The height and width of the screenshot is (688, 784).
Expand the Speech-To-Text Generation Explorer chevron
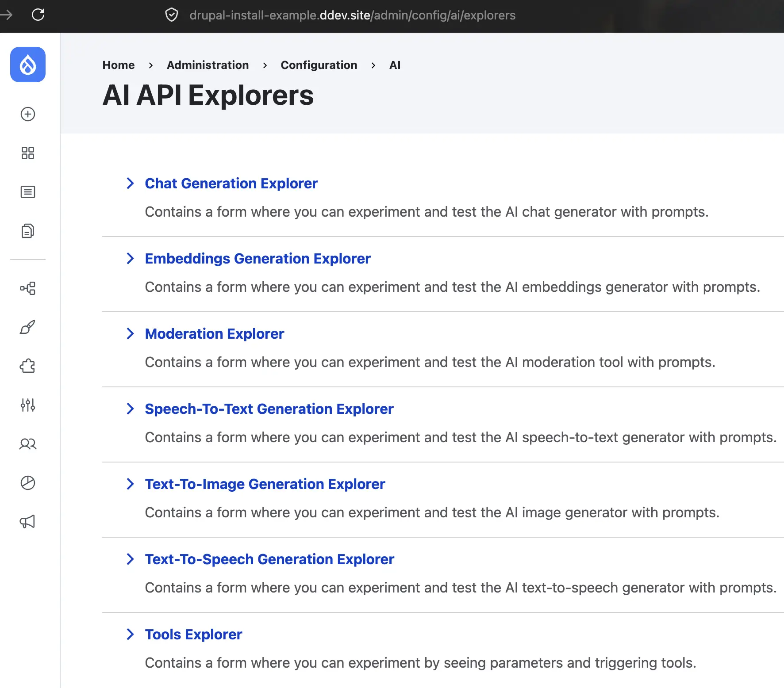tap(130, 409)
